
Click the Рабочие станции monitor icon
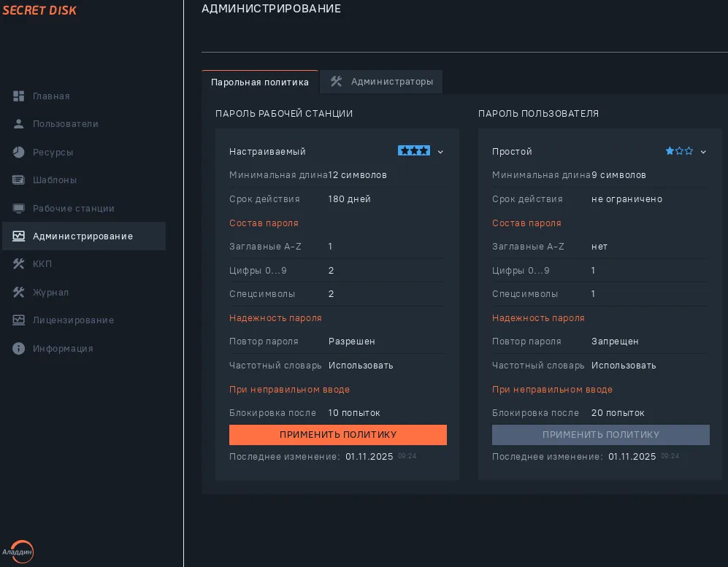18,208
